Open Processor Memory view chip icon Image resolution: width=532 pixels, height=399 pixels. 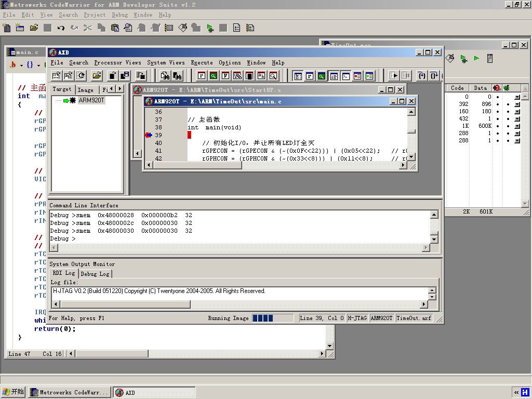coord(249,76)
